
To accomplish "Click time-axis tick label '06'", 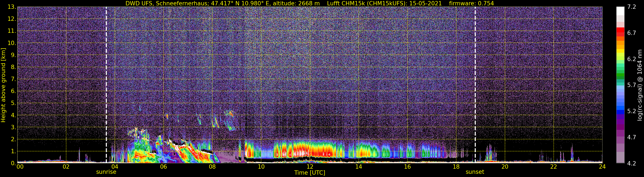I will tap(164, 167).
